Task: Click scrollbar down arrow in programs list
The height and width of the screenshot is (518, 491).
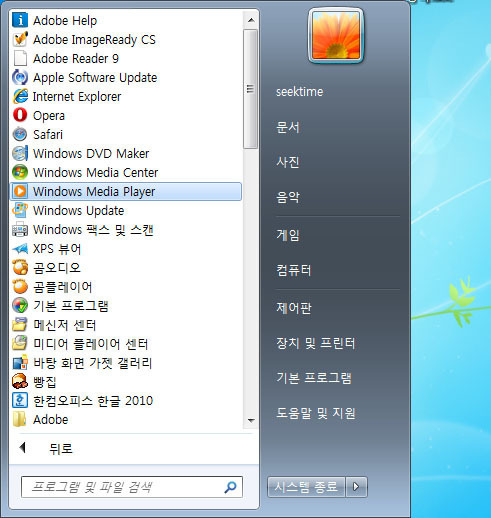Action: pos(251,420)
